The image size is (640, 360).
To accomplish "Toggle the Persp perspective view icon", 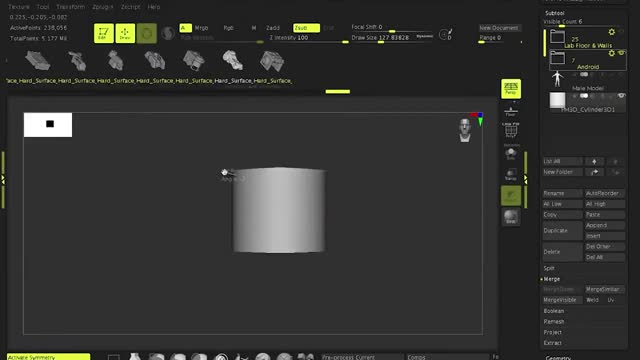I will 511,89.
